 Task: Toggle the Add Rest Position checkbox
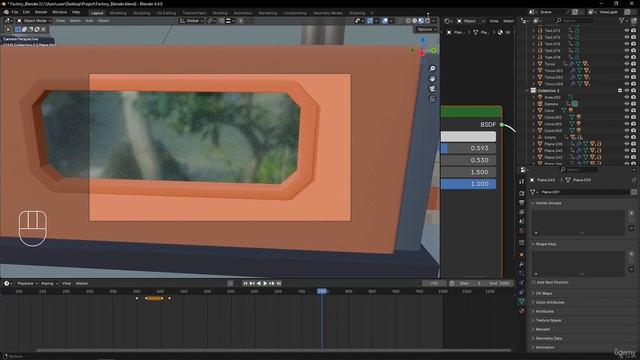[x=534, y=282]
